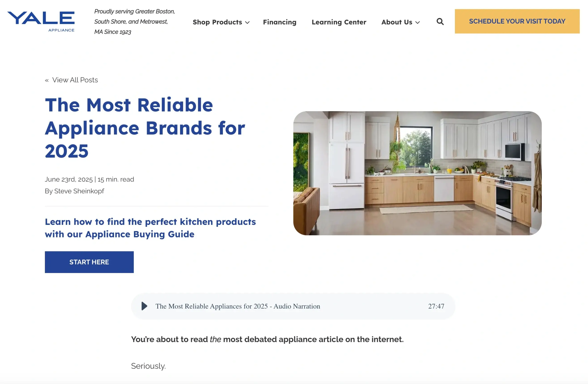Click author name Steve Sheinkopf
Viewport: 588px width, 384px height.
tap(79, 191)
